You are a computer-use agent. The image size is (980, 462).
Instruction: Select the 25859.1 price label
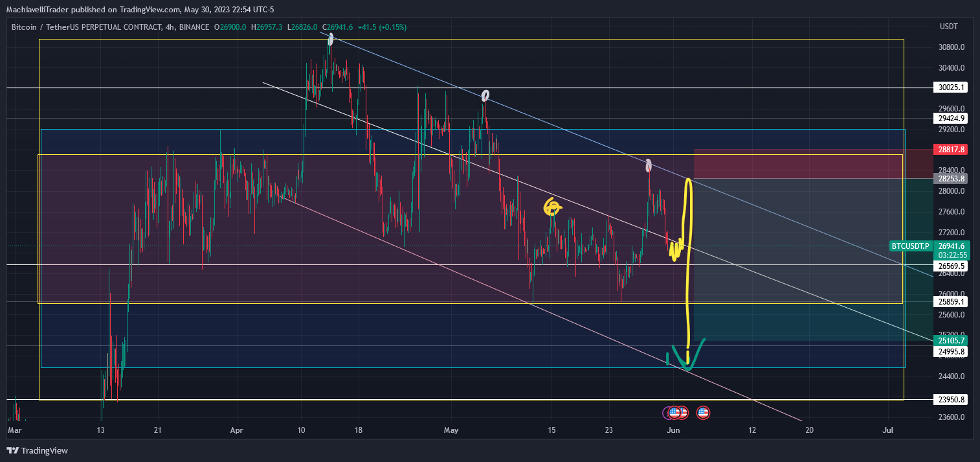[951, 301]
